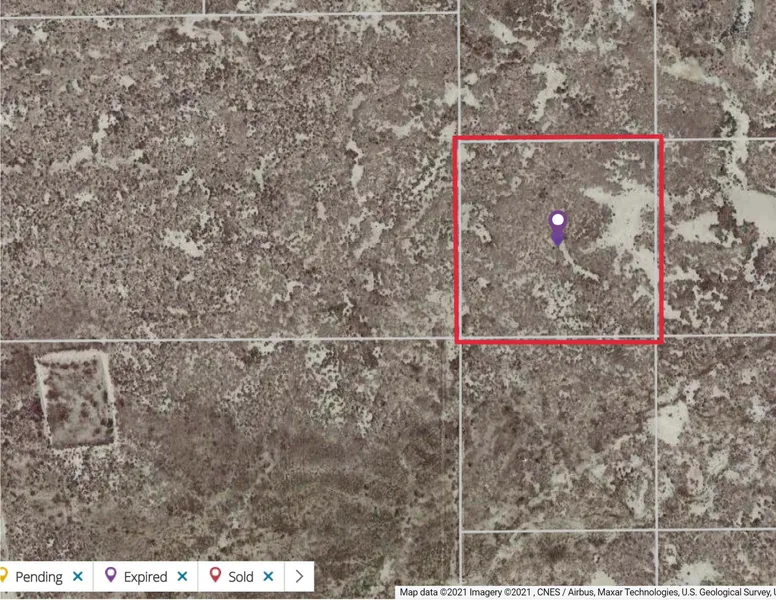Click the yellow Pending pin icon in legend
This screenshot has width=776, height=600.
click(4, 576)
